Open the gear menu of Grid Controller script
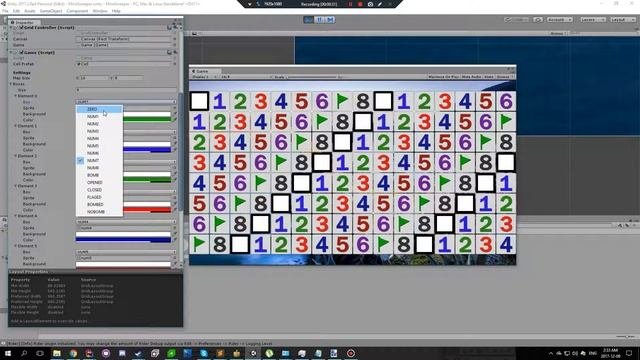 click(175, 27)
